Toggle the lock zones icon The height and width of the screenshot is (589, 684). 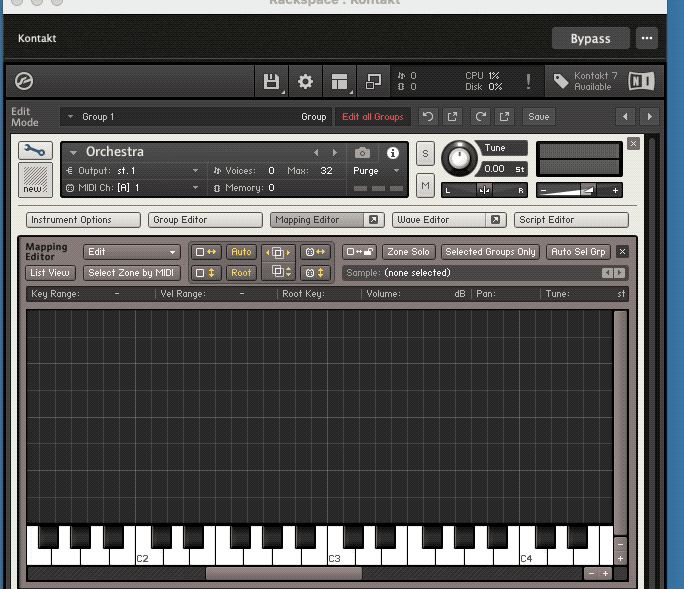(359, 252)
